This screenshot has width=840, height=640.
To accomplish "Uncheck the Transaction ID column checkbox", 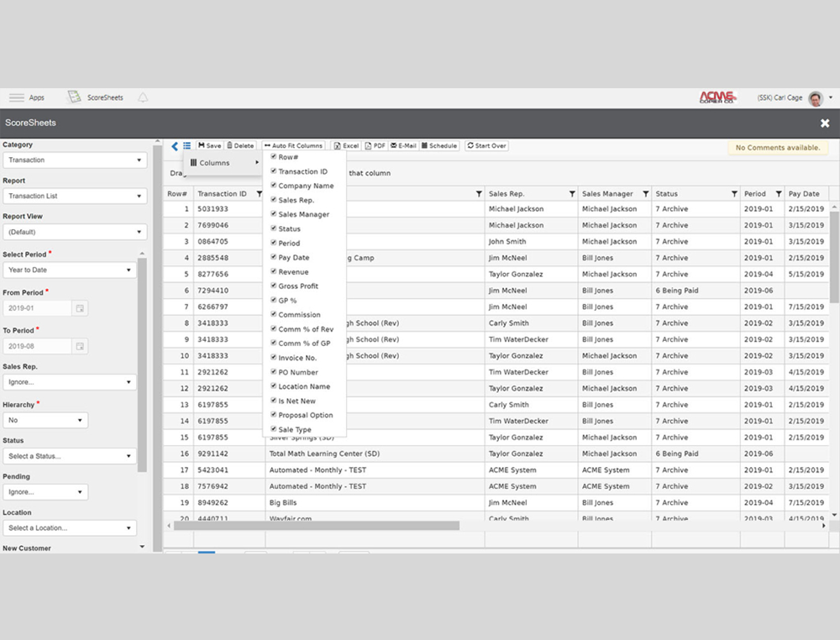I will [x=273, y=170].
